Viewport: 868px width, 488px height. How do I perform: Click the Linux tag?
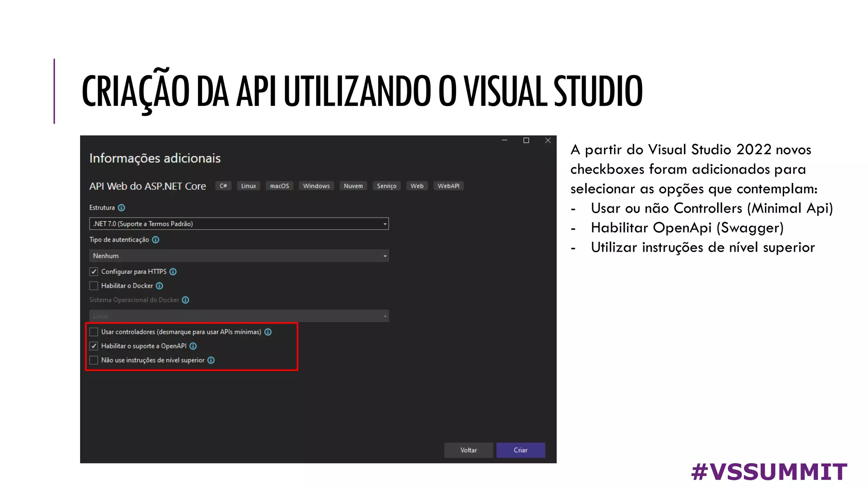click(248, 186)
